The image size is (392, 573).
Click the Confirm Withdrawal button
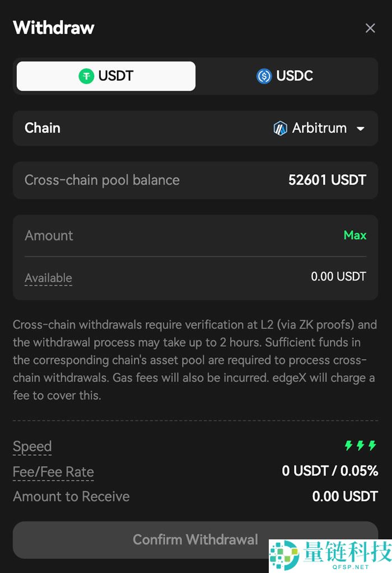[195, 539]
